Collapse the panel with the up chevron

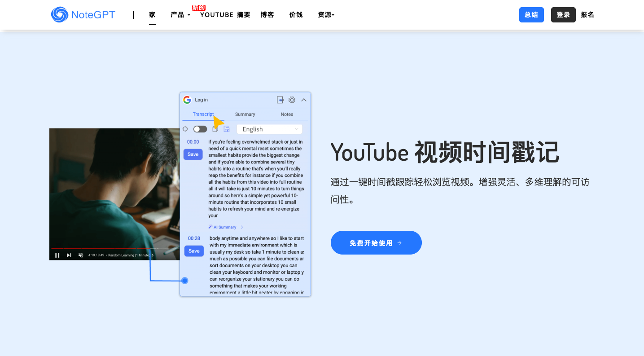point(304,100)
